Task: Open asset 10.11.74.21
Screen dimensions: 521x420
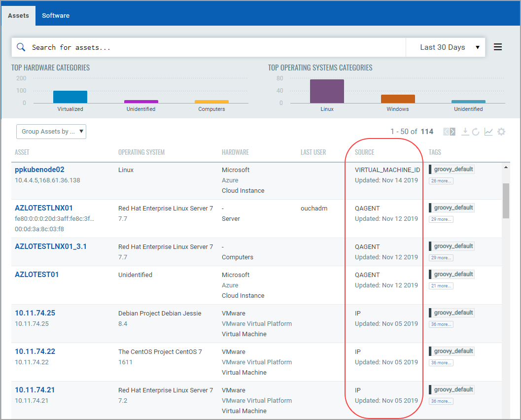Action: click(x=35, y=390)
